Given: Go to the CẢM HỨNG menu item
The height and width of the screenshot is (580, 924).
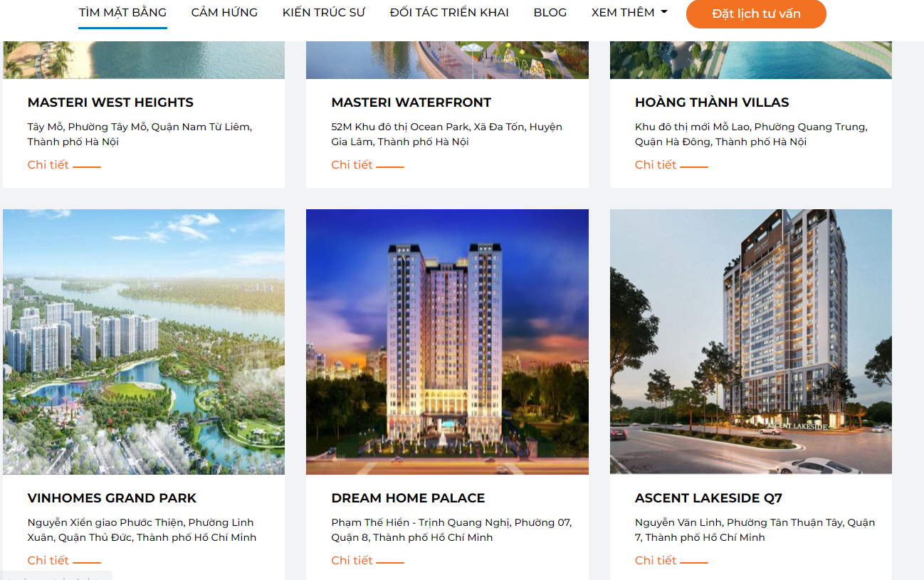Looking at the screenshot, I should click(224, 13).
